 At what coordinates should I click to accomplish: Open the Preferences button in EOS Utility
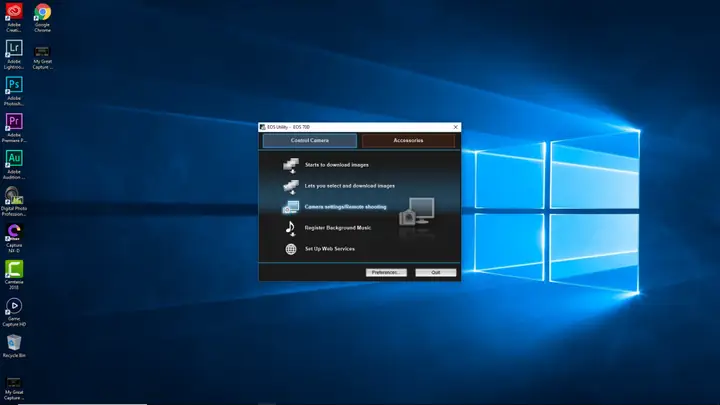[x=386, y=272]
